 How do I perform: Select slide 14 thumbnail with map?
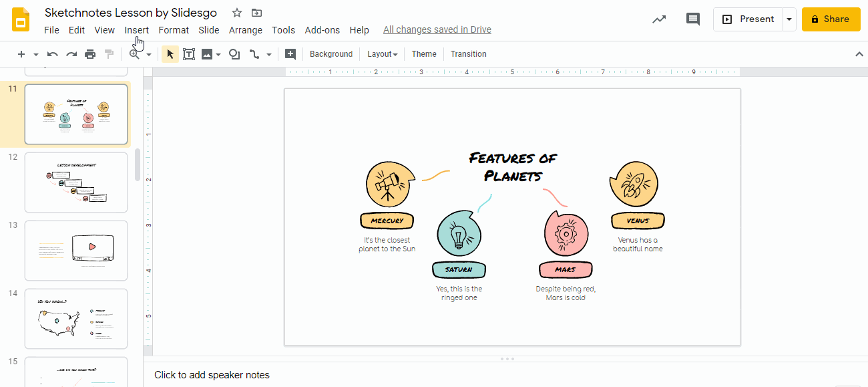click(x=76, y=319)
